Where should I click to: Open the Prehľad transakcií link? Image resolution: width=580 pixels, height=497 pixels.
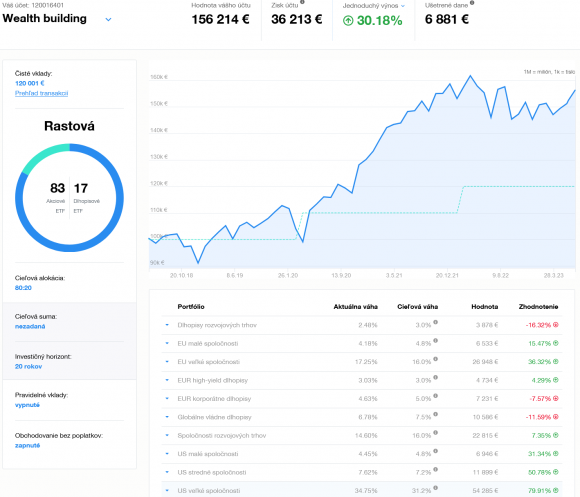pos(41,93)
